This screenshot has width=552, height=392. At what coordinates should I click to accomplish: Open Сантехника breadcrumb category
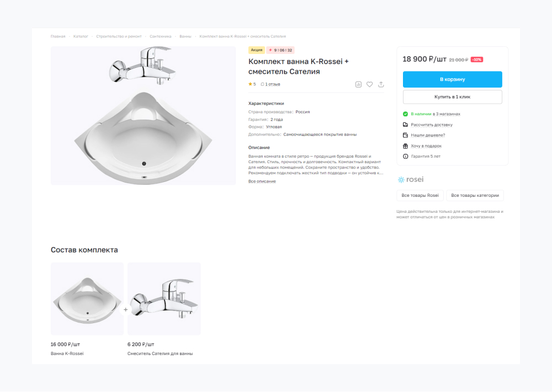click(x=161, y=36)
